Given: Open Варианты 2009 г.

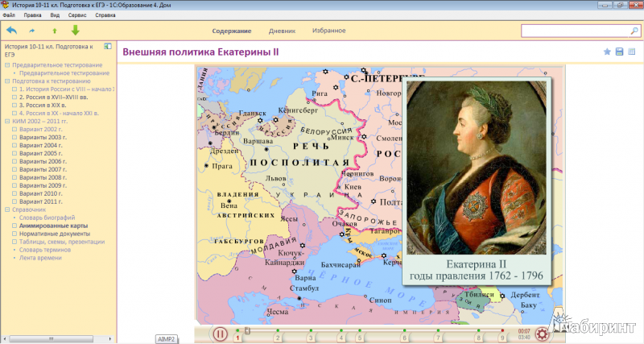Looking at the screenshot, I should coord(43,185).
